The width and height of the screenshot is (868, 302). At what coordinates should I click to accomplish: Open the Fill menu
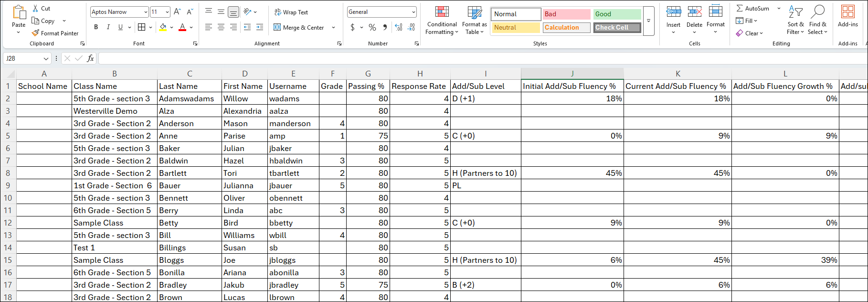(x=747, y=21)
